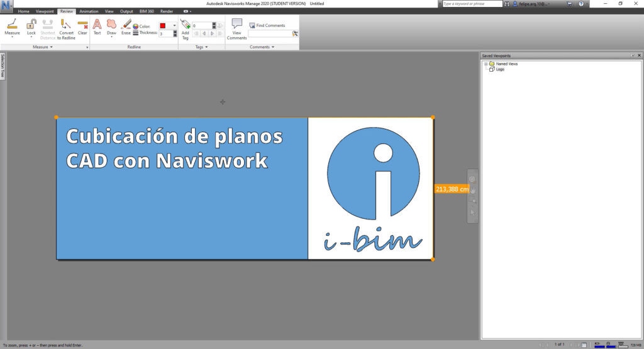The width and height of the screenshot is (644, 349).
Task: Toggle the Pan tool in navigation bar
Action: [472, 191]
